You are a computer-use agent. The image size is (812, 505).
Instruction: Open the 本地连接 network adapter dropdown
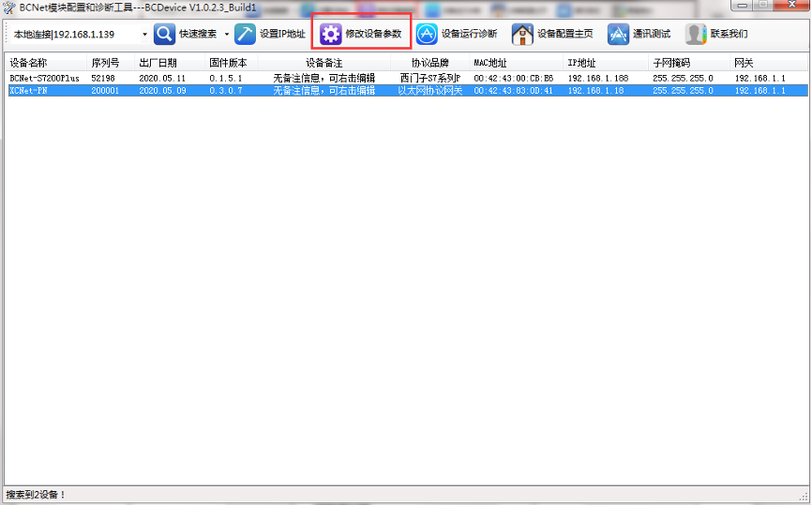(144, 35)
